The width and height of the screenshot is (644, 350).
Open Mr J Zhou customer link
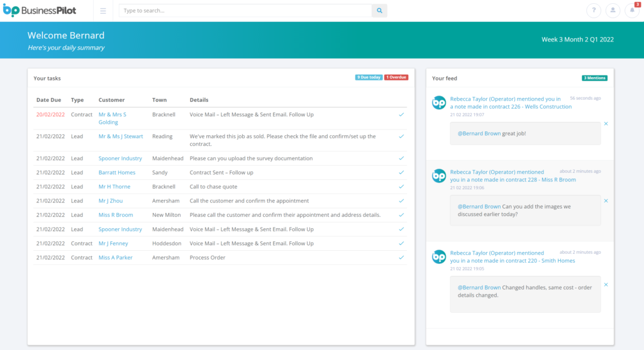(111, 201)
